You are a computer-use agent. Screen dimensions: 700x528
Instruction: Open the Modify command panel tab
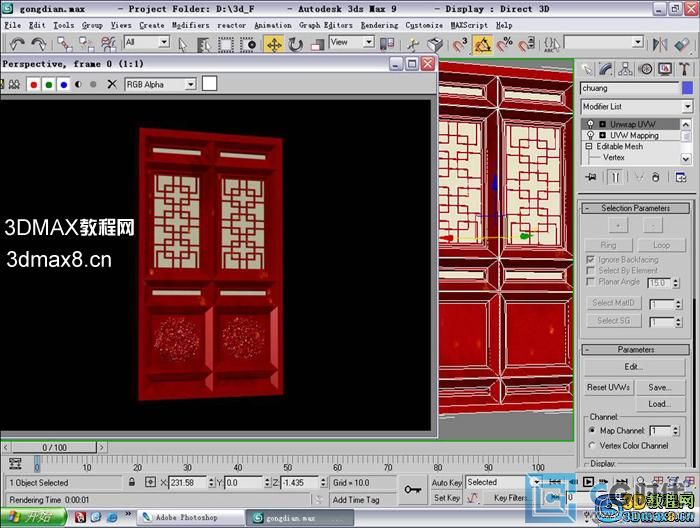tap(607, 68)
